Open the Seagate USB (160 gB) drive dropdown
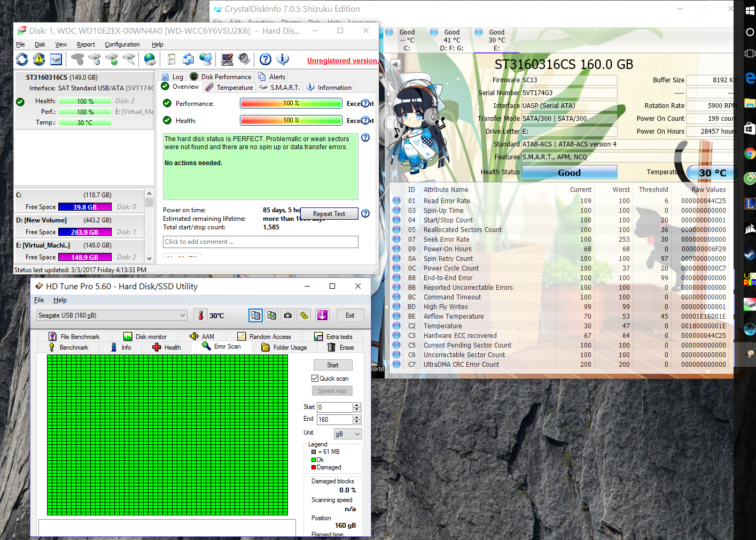 click(112, 315)
